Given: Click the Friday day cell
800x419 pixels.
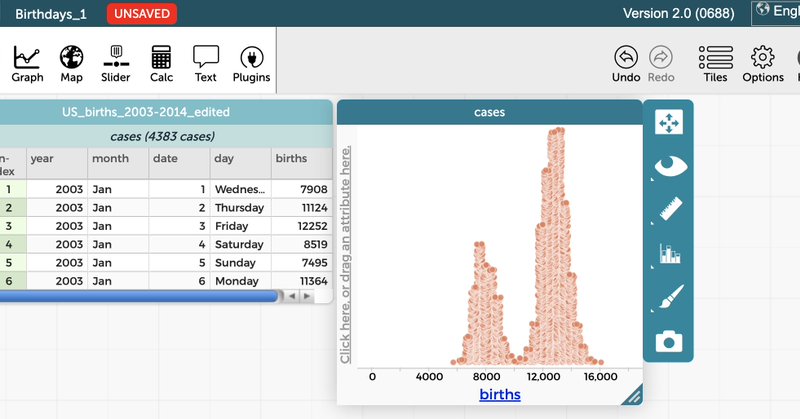Looking at the screenshot, I should (x=240, y=226).
